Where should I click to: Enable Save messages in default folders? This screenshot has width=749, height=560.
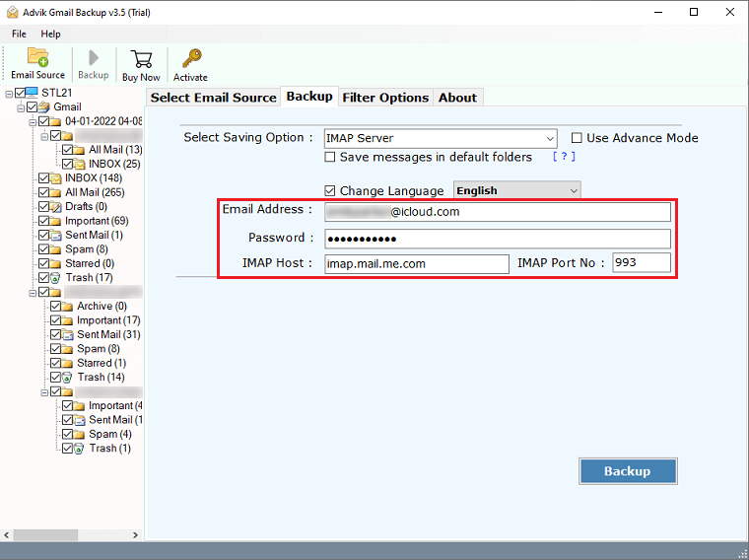point(330,157)
